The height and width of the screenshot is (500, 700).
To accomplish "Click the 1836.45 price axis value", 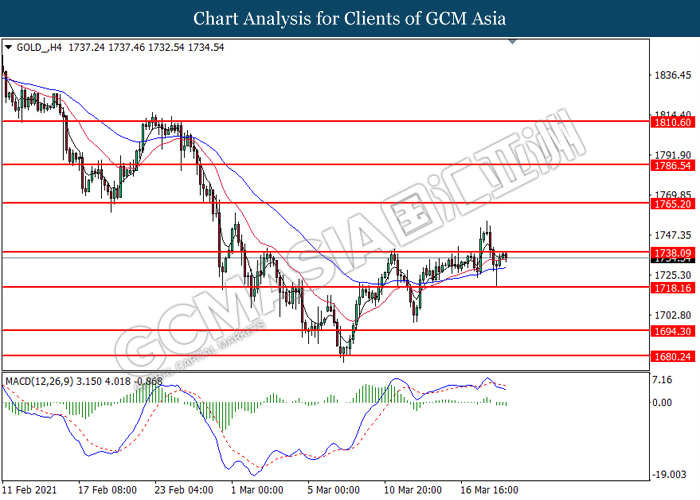I will 672,75.
